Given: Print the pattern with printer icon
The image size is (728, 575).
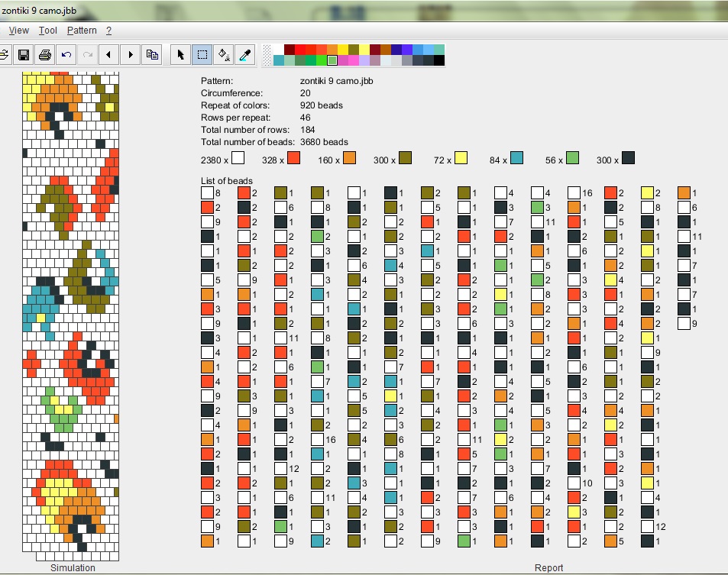Looking at the screenshot, I should click(x=45, y=54).
